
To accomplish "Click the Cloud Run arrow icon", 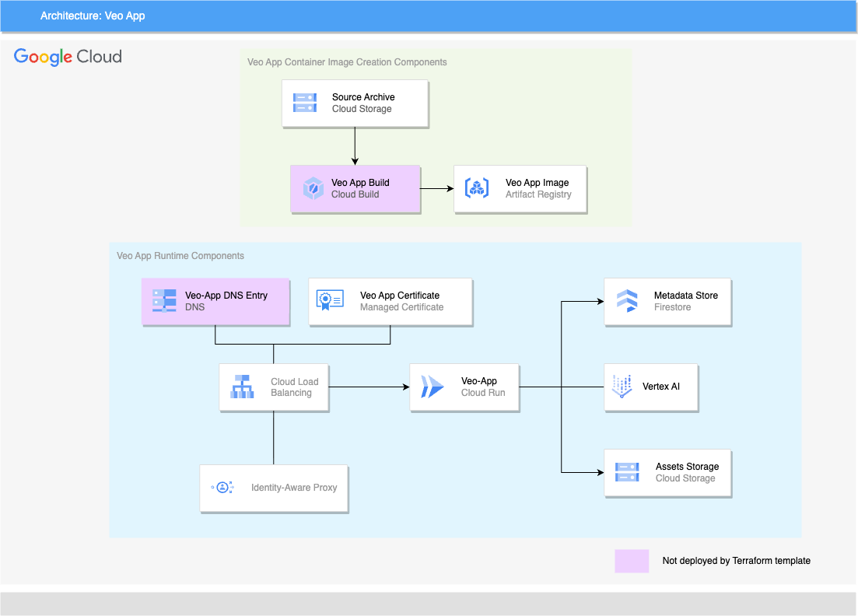I will tap(433, 387).
